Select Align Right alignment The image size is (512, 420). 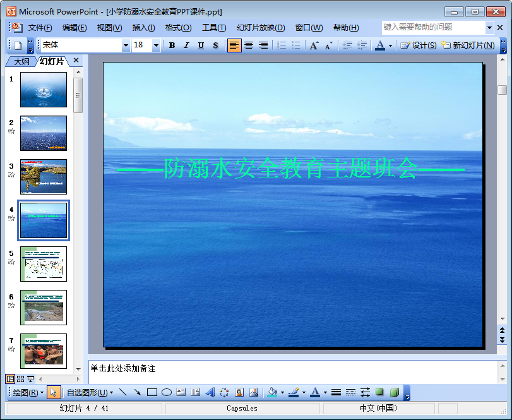pyautogui.click(x=263, y=45)
